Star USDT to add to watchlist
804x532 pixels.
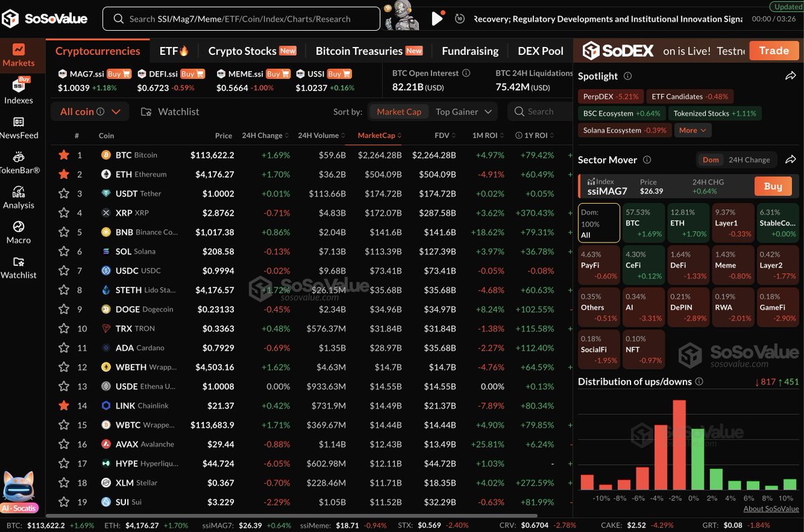[x=64, y=194]
